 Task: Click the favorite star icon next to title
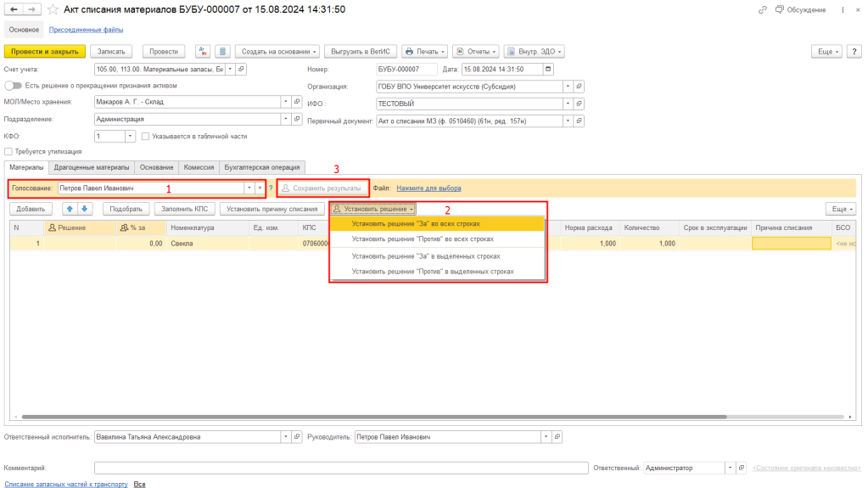53,9
